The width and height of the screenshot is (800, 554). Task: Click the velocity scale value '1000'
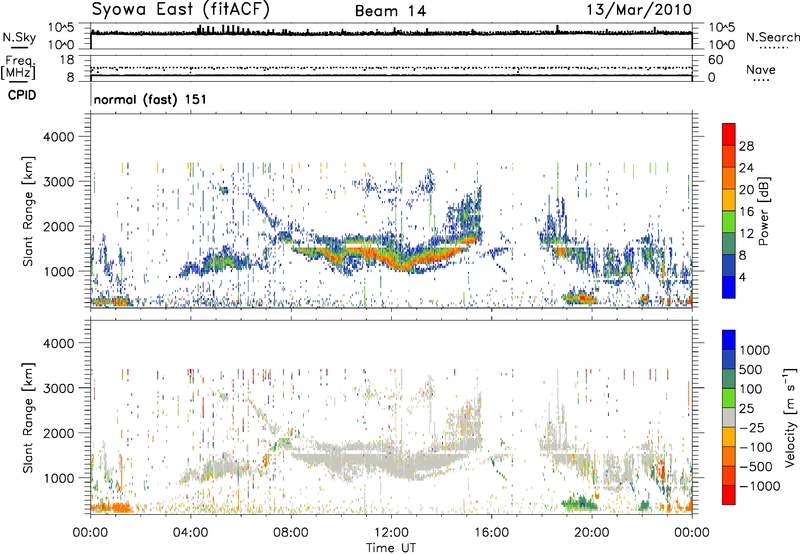(x=754, y=350)
